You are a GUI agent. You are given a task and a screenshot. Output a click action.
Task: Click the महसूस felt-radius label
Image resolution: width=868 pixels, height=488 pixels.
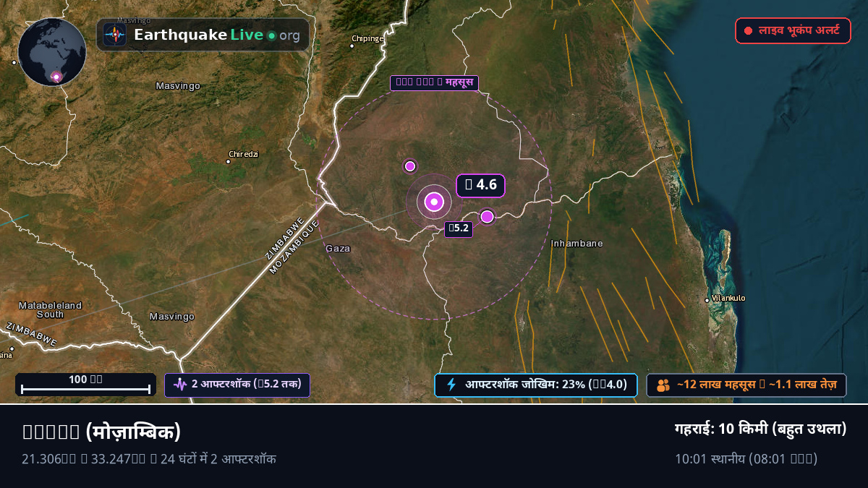click(434, 82)
